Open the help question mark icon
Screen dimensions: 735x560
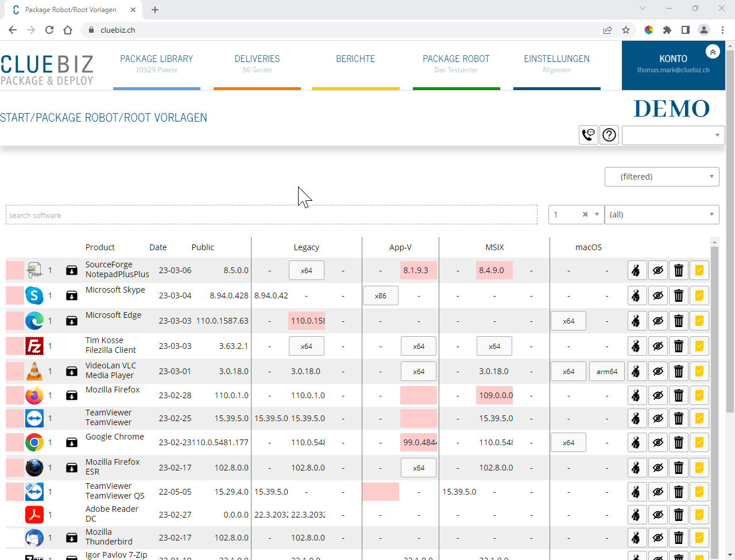(609, 135)
